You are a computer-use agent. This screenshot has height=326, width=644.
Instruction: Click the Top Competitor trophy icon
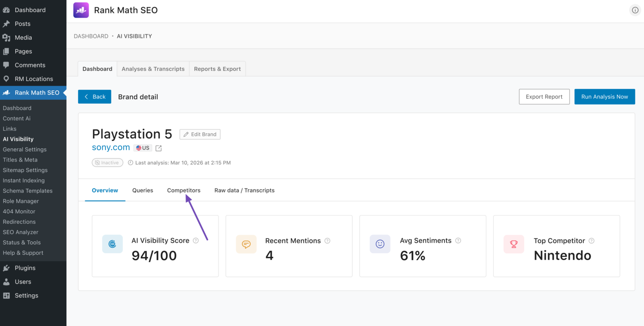click(514, 244)
